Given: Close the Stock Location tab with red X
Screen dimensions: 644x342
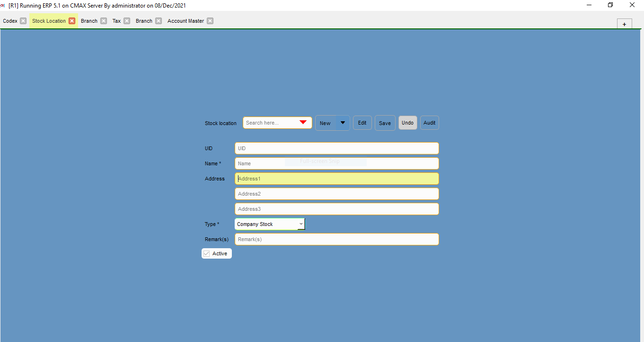Looking at the screenshot, I should [72, 21].
